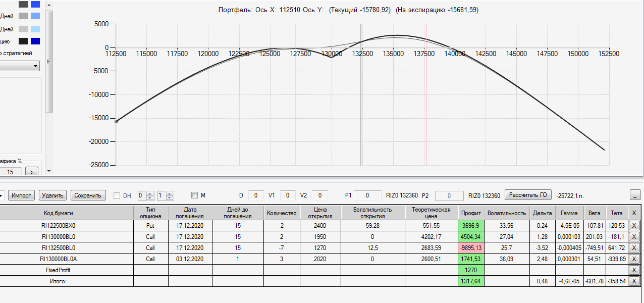Image resolution: width=644 pixels, height=303 pixels.
Task: Click the opening volatility cell 59,28
Action: tap(372, 226)
